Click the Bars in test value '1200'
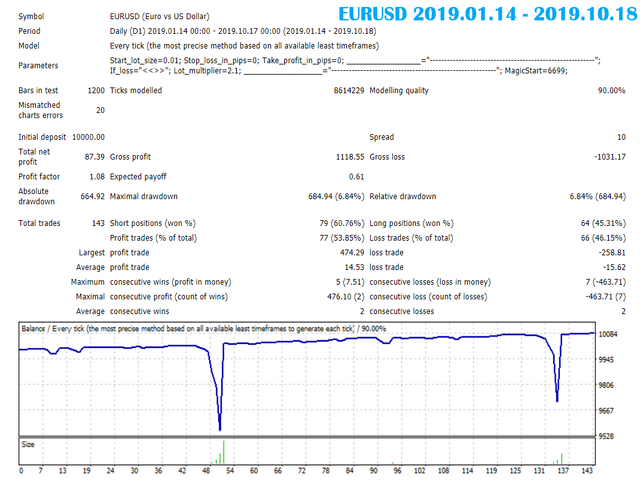This screenshot has width=640, height=480. point(96,91)
